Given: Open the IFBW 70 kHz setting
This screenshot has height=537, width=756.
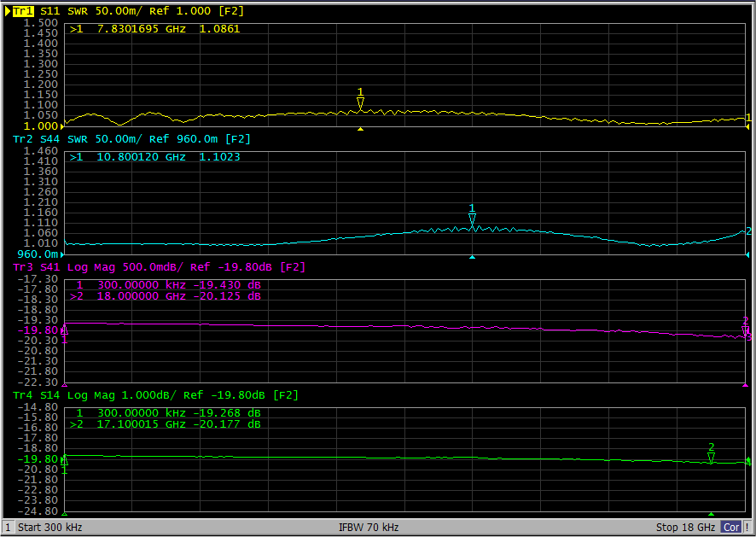Looking at the screenshot, I should click(369, 528).
